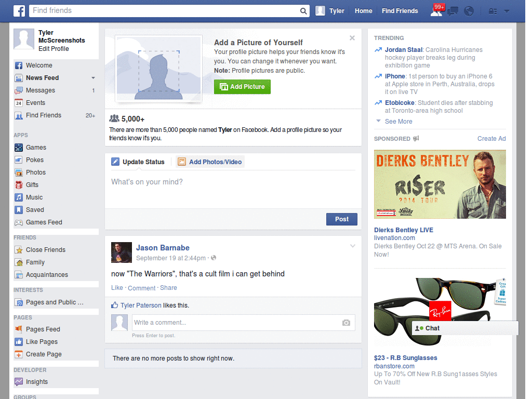The width and height of the screenshot is (532, 399).
Task: Open Find Friends in top navigation
Action: 400,11
